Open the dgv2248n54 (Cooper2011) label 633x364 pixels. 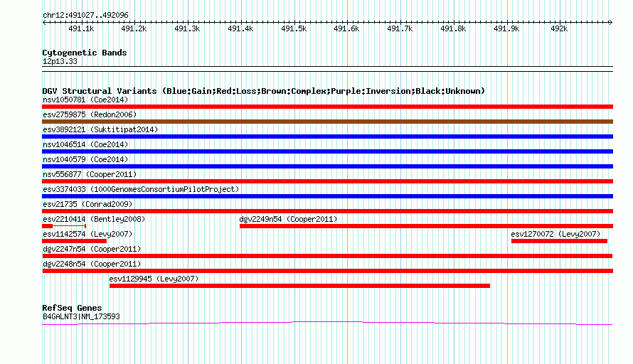pyautogui.click(x=92, y=264)
